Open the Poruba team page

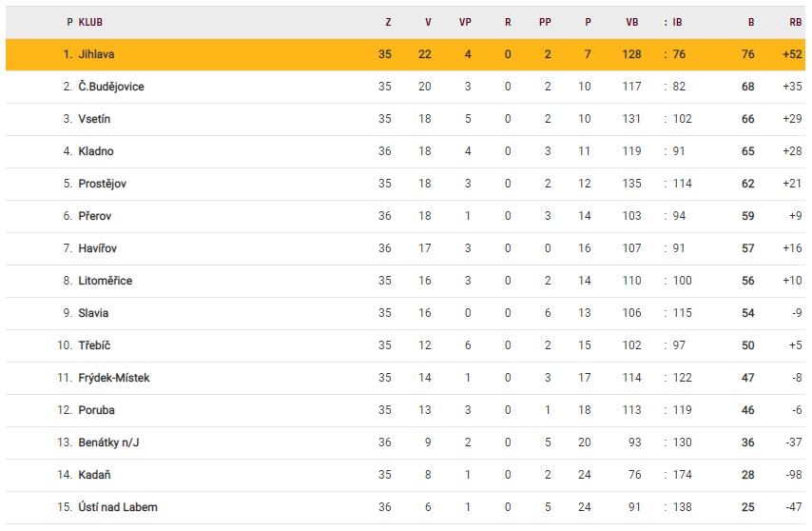pyautogui.click(x=97, y=410)
